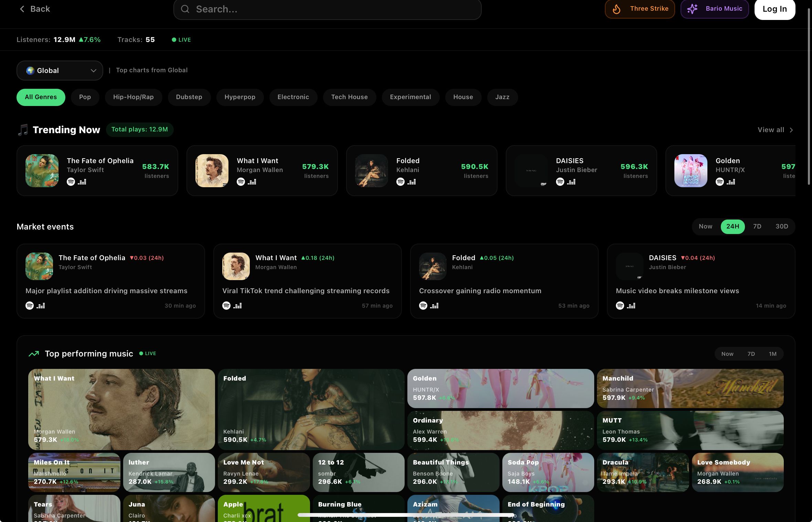Switch Market events range to Now

(x=705, y=226)
